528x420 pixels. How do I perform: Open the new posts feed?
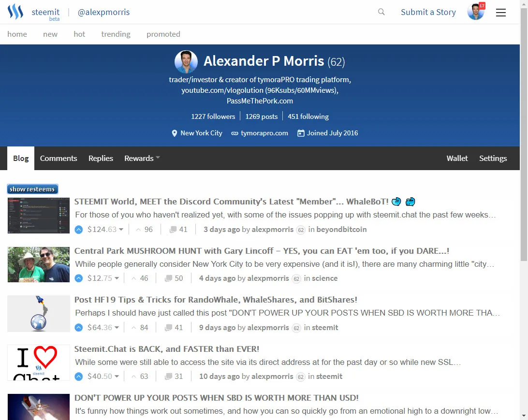tap(50, 34)
